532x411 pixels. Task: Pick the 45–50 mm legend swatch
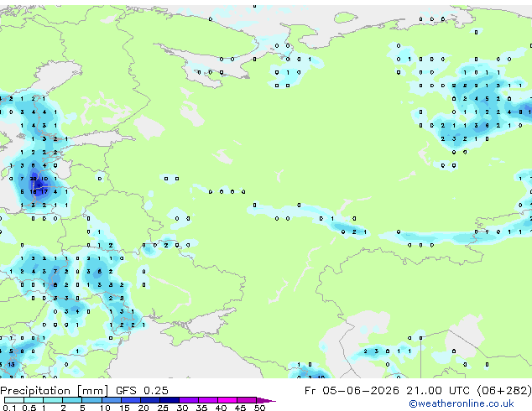pyautogui.click(x=247, y=400)
